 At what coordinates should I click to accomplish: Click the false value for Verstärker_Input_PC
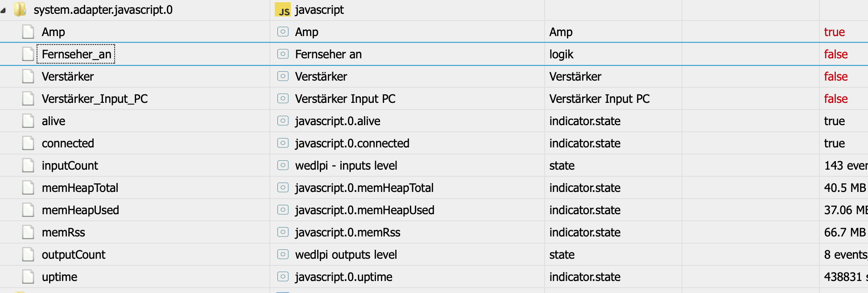pyautogui.click(x=835, y=99)
